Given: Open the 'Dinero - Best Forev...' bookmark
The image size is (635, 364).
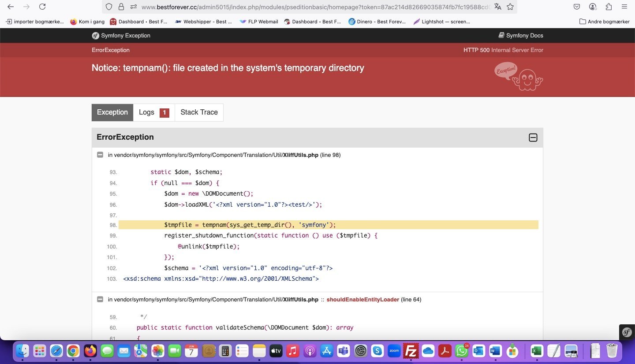Looking at the screenshot, I should click(377, 21).
